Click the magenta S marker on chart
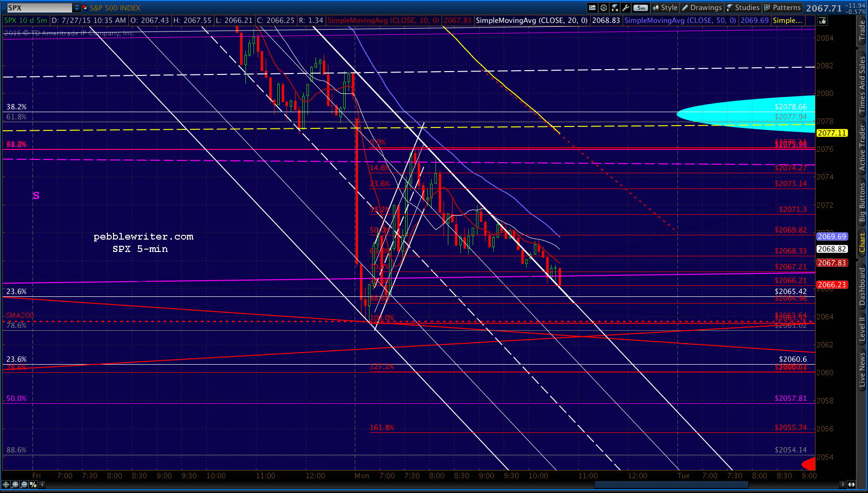 (36, 196)
